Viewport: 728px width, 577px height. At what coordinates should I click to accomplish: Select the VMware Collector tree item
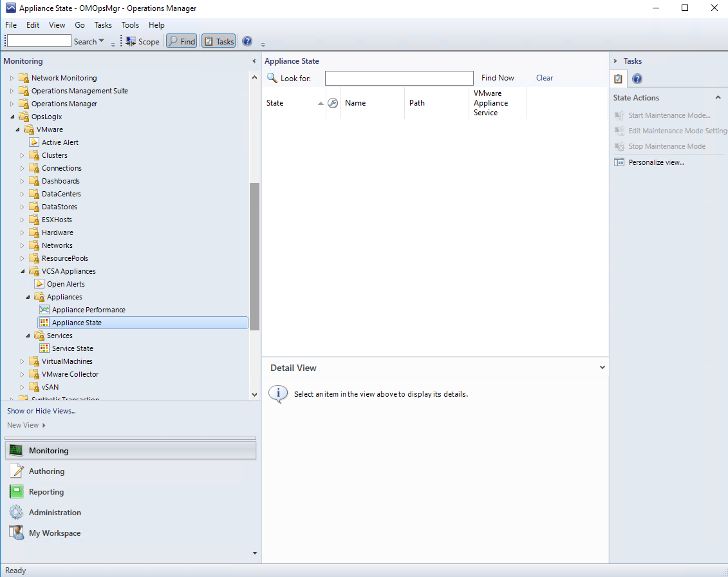click(x=70, y=374)
